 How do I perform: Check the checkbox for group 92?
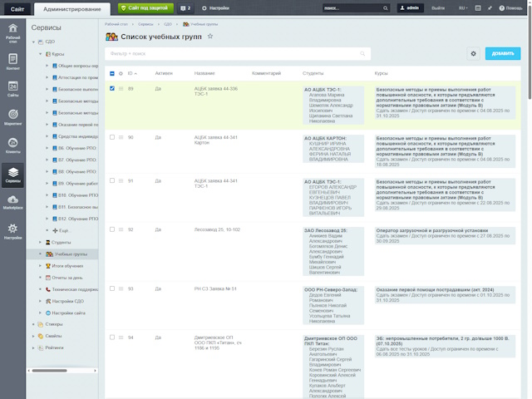click(112, 229)
